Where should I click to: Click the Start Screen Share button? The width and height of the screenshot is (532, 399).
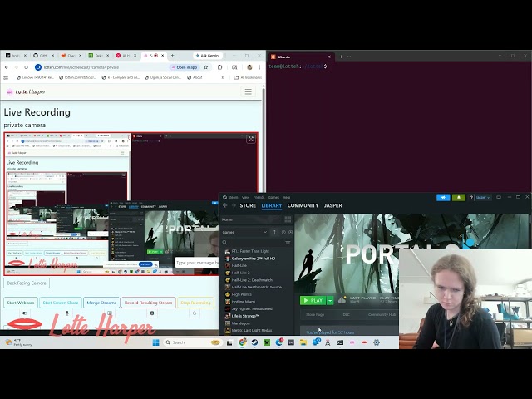pos(61,303)
